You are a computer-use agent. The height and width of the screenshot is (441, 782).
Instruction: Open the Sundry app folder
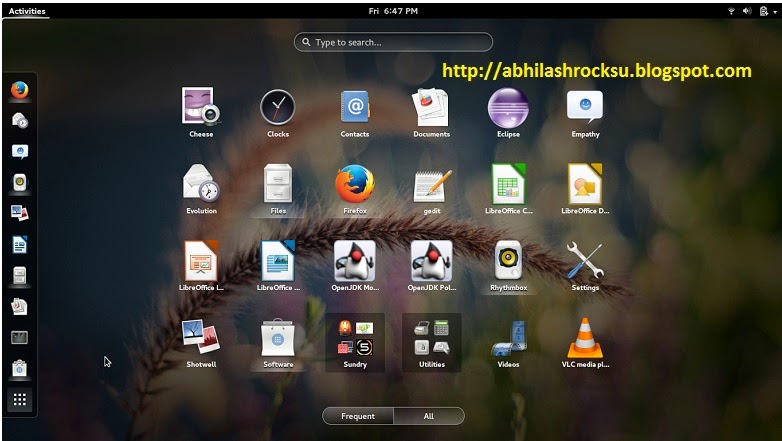pos(355,342)
